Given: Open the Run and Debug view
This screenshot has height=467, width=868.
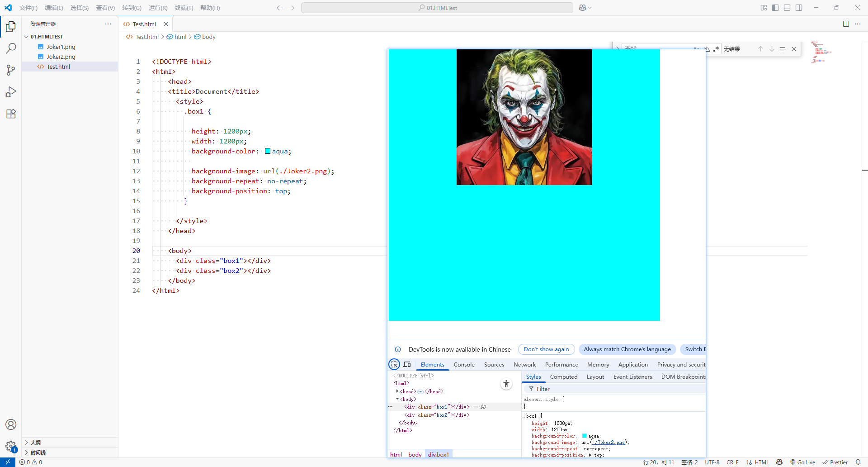Looking at the screenshot, I should click(x=11, y=92).
